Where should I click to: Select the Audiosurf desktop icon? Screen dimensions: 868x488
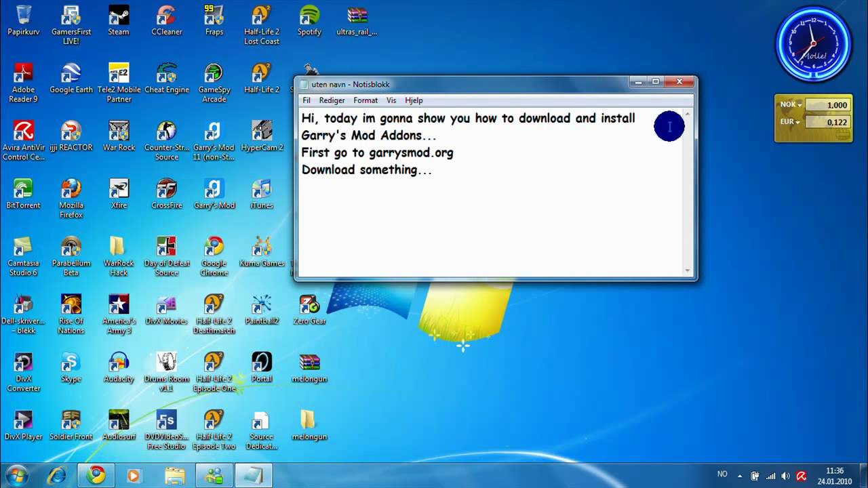119,425
